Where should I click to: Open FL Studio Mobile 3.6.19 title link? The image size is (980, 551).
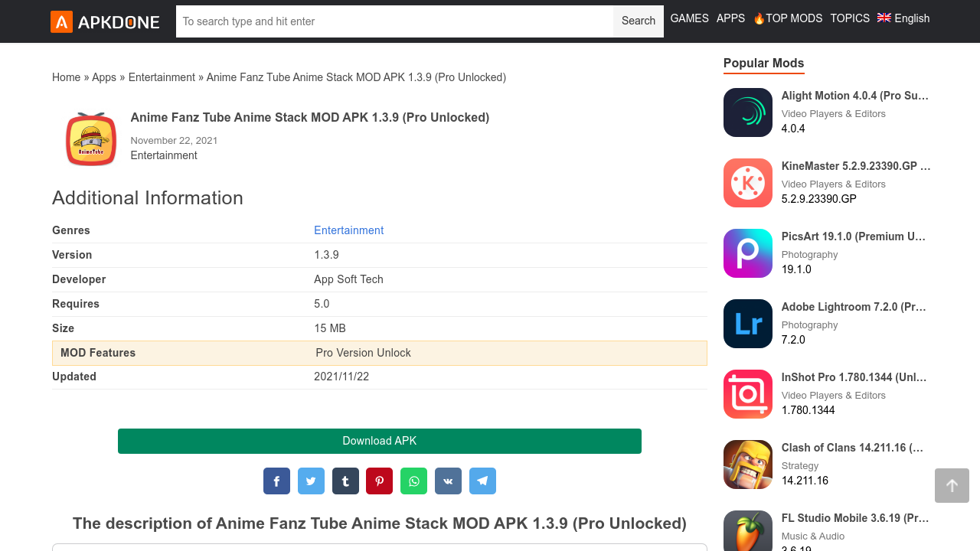click(x=855, y=518)
